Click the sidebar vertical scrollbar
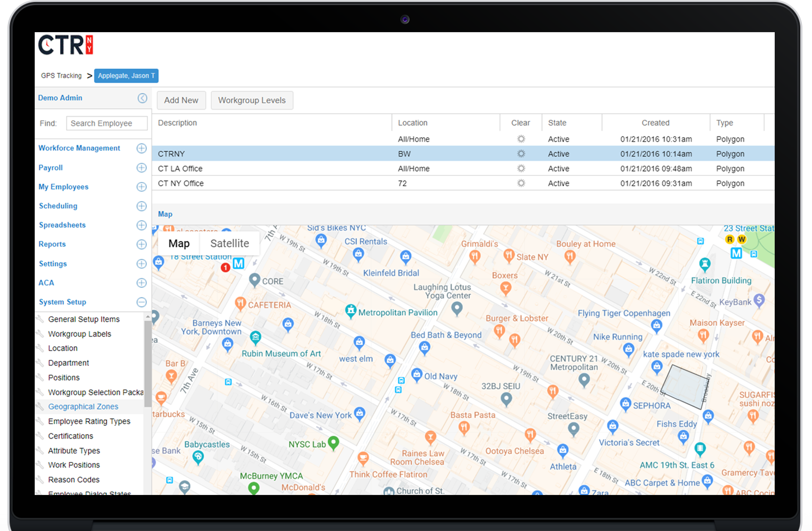 148,363
